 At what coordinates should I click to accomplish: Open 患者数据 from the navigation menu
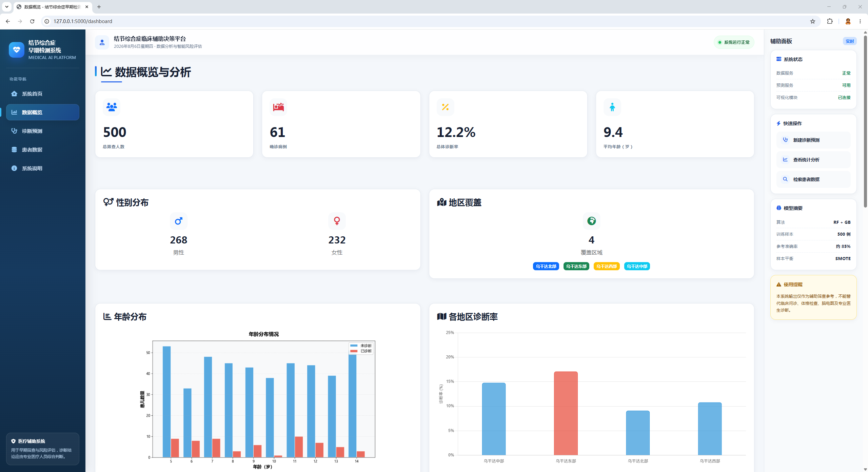click(x=43, y=150)
